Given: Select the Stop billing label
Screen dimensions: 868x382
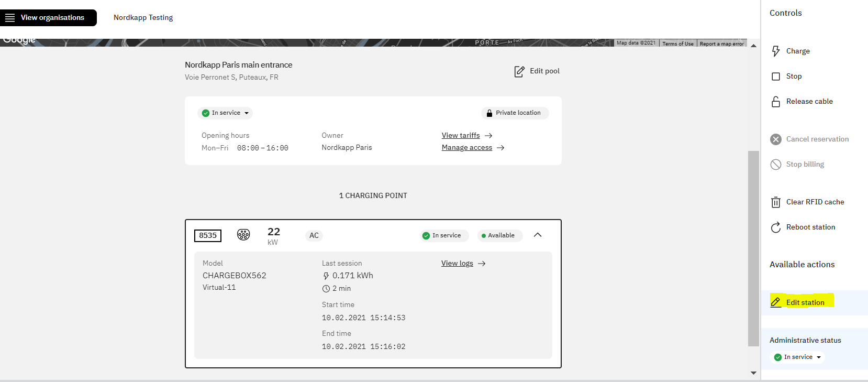Looking at the screenshot, I should (805, 164).
